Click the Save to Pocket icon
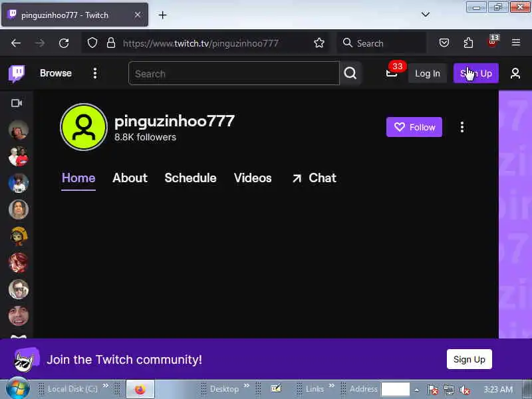The height and width of the screenshot is (399, 532). pos(444,43)
